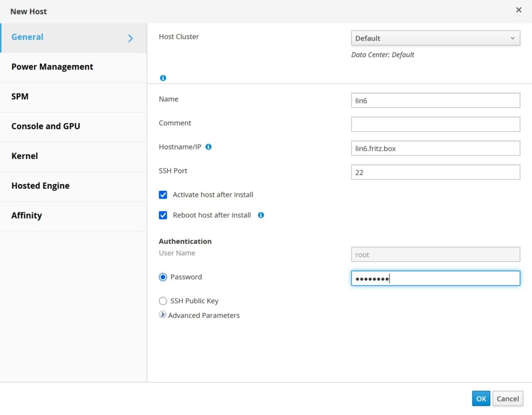Go to Console and GPU tab
This screenshot has height=415, width=532.
point(73,127)
